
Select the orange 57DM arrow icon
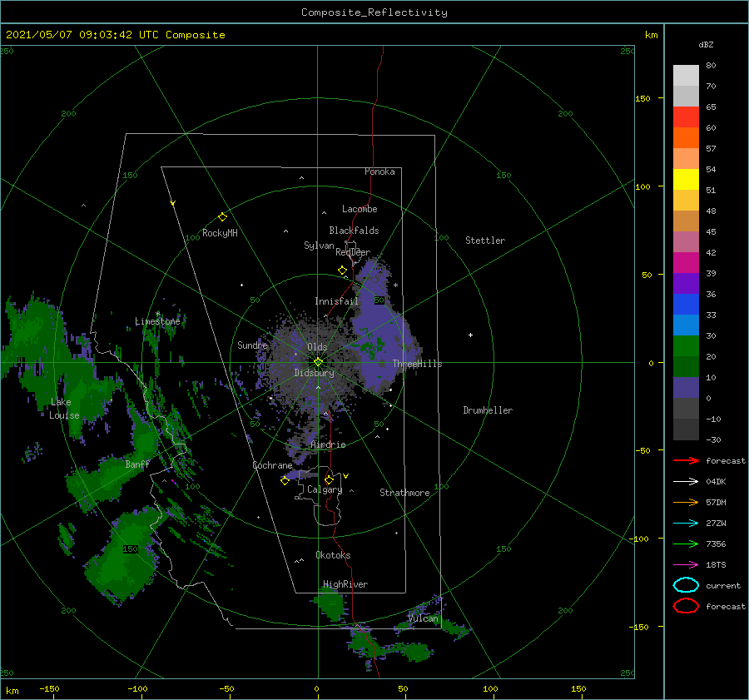click(686, 502)
